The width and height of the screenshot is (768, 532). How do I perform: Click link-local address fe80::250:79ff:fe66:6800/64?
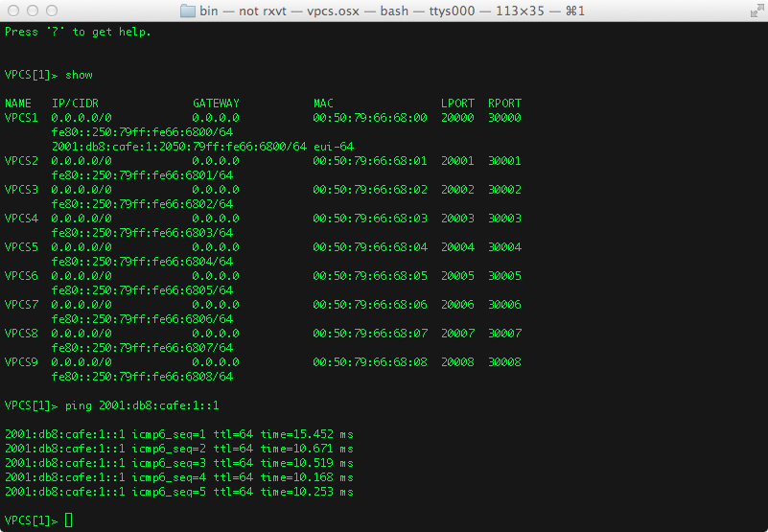coord(142,132)
